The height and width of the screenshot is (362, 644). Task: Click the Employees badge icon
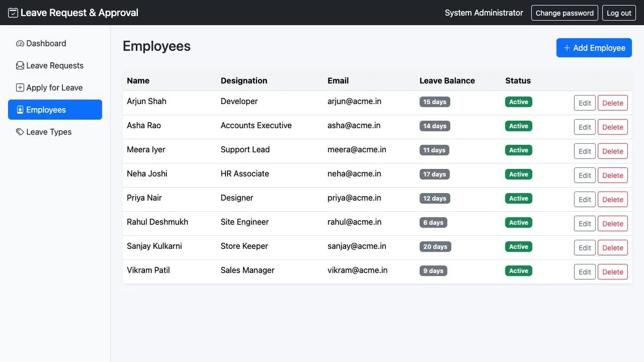pos(20,109)
